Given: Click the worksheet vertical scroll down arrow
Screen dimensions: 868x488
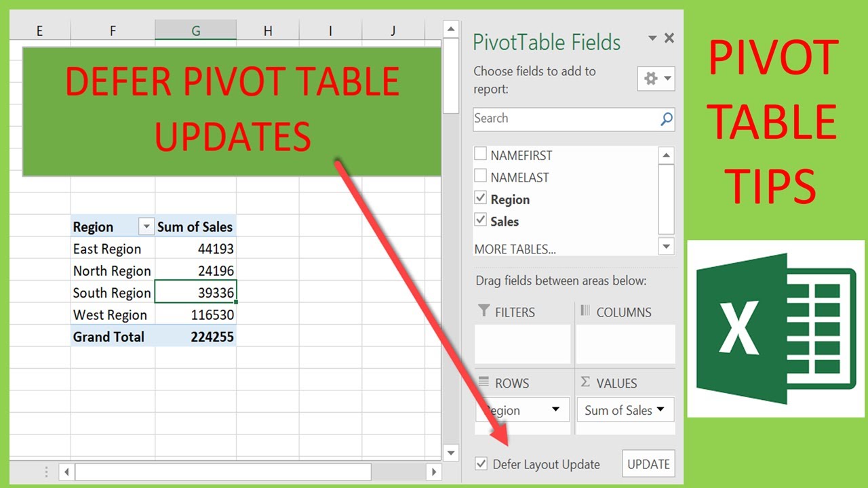Looking at the screenshot, I should (451, 452).
